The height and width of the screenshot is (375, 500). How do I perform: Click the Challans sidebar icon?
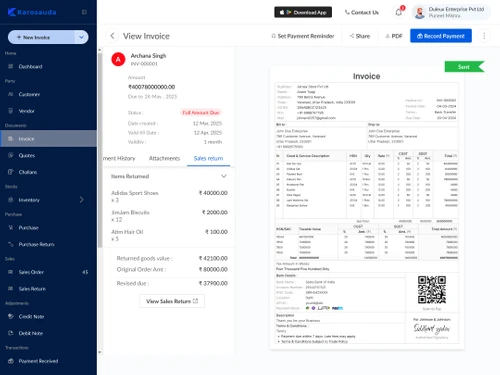coord(11,172)
